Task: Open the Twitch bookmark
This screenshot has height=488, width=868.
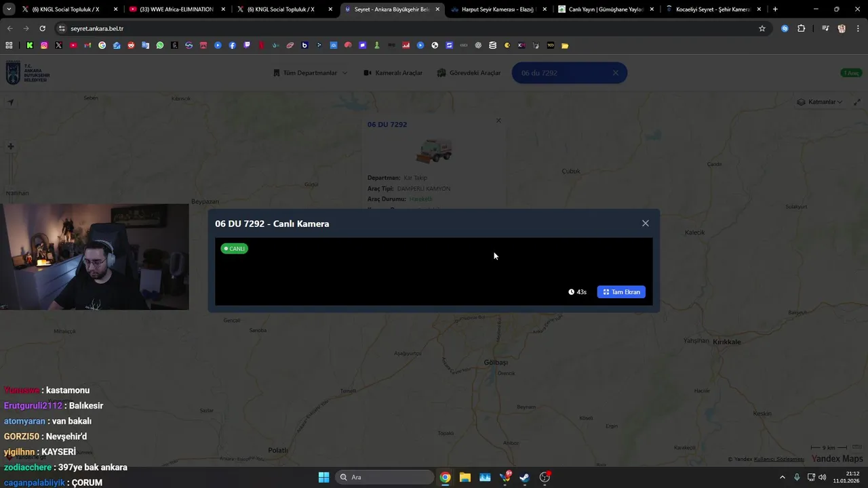Action: click(x=247, y=45)
